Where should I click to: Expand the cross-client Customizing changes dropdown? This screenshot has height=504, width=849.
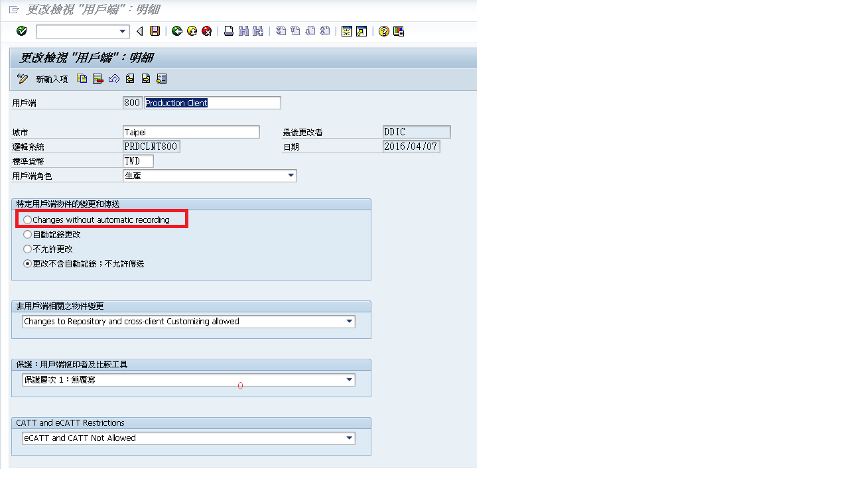(x=349, y=322)
